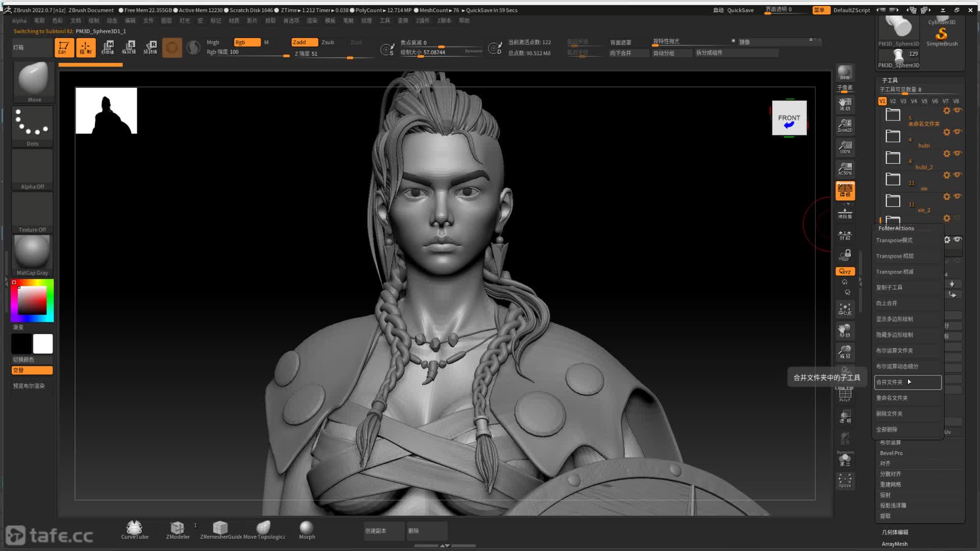The width and height of the screenshot is (980, 551).
Task: Choose 复制子工具 from Folder Actions
Action: pyautogui.click(x=908, y=287)
